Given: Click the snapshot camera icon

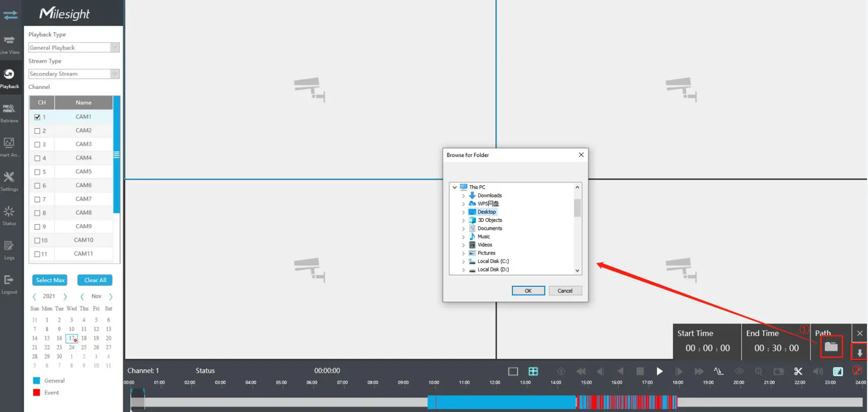Looking at the screenshot, I should (x=779, y=372).
